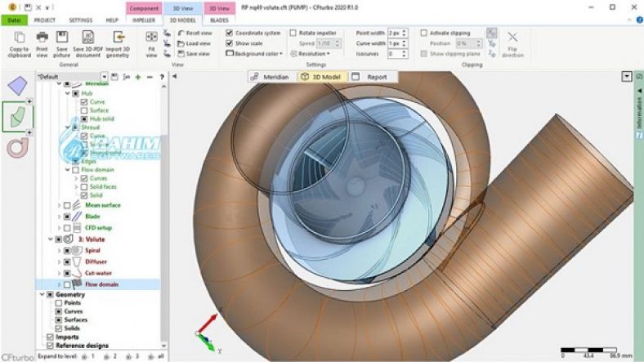Viewport: 644px width, 362px height.
Task: Open the BLADES ribbon tab
Action: point(219,20)
